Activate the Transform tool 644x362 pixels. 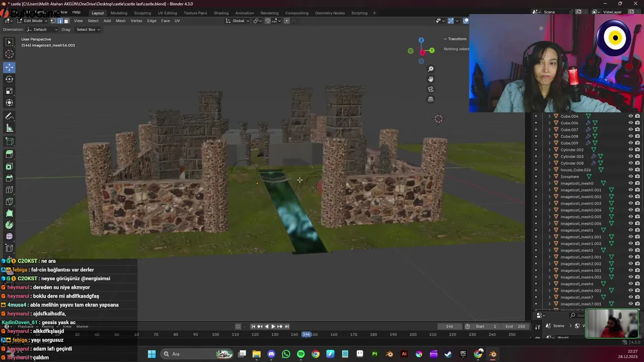click(x=10, y=103)
